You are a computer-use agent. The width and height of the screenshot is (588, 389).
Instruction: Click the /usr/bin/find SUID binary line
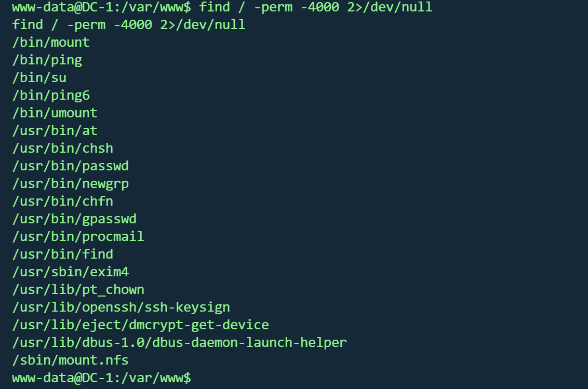click(x=63, y=254)
